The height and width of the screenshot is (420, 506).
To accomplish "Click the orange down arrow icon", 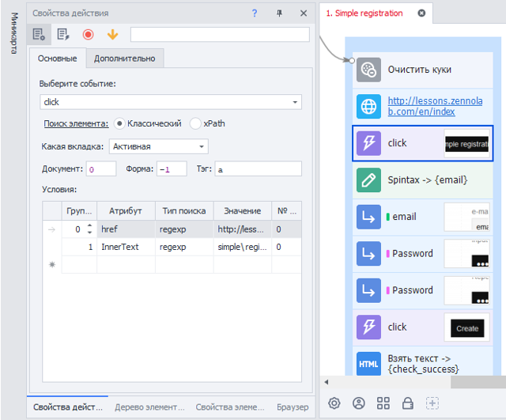I will [112, 34].
